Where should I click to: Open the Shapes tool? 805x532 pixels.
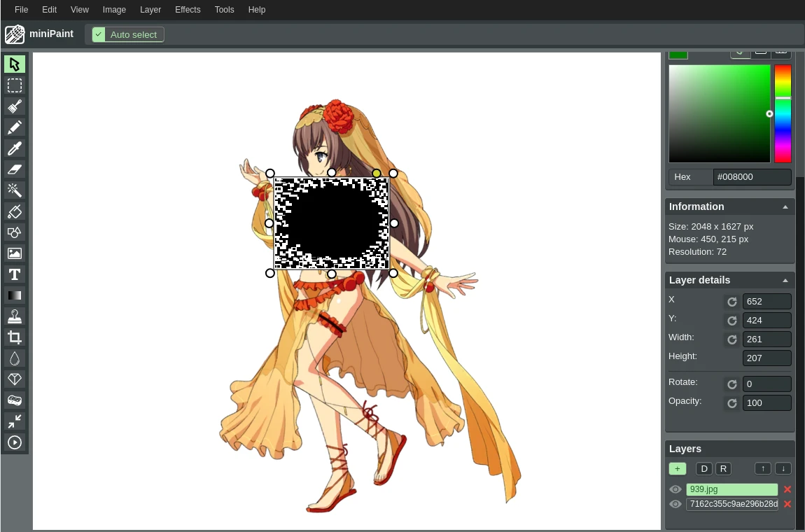15,232
